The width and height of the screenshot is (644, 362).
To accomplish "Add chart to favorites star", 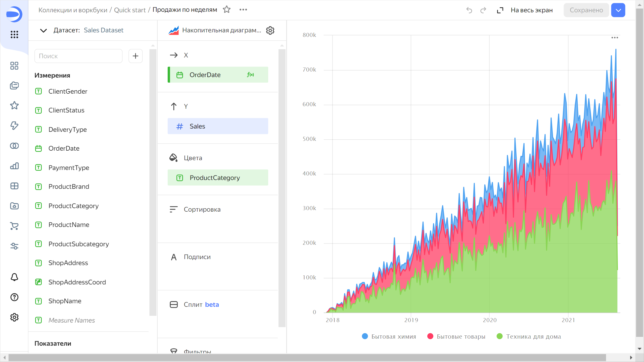I will (x=226, y=10).
